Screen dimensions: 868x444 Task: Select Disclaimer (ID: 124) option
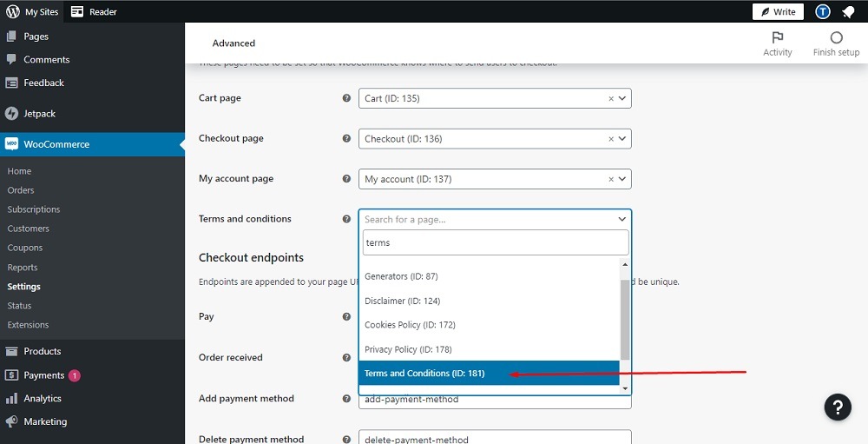click(x=489, y=301)
